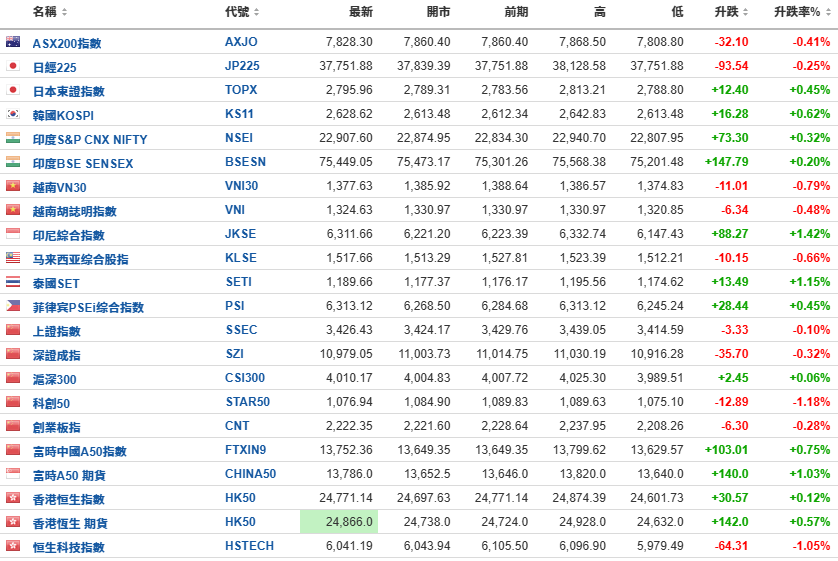The height and width of the screenshot is (561, 838).
Task: Open the 香港恒生 期貨 link
Action: click(70, 524)
